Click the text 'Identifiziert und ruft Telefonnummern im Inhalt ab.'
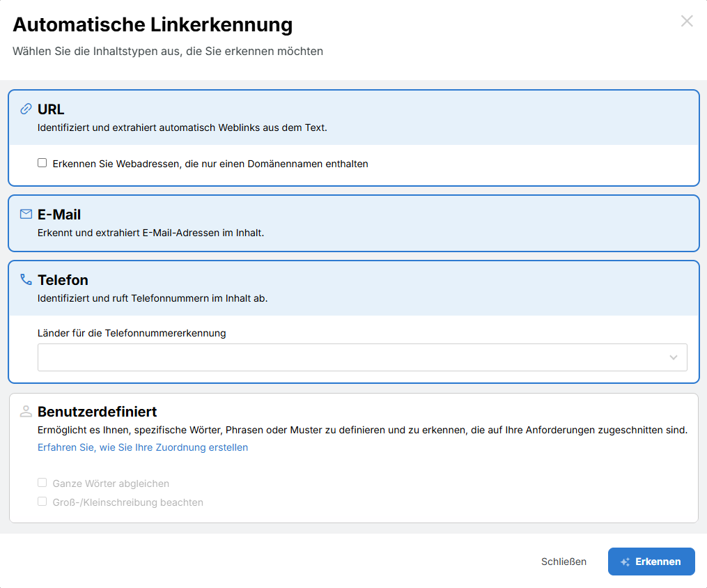Viewport: 707px width, 588px height. pyautogui.click(x=153, y=298)
